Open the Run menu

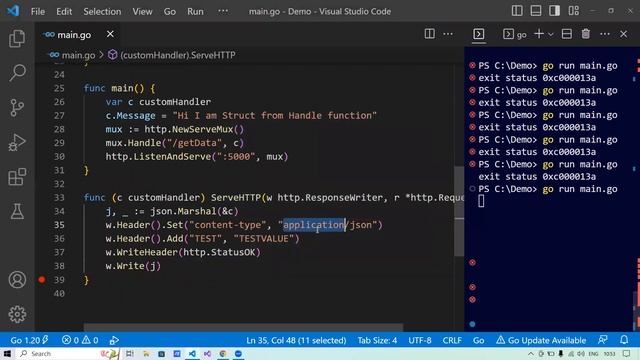tap(195, 11)
